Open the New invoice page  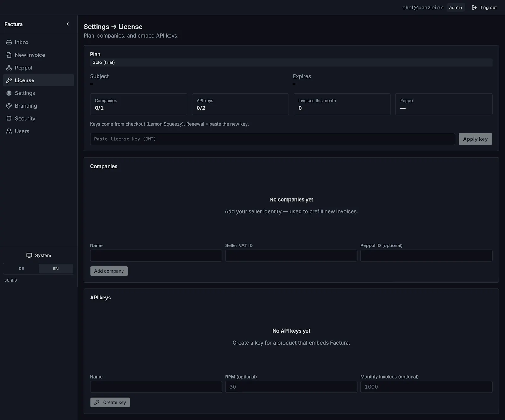coord(39,55)
